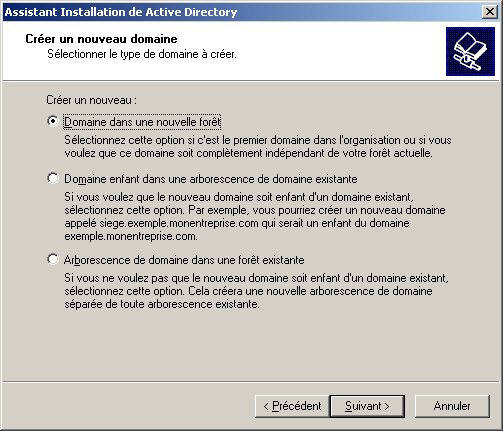Cancel the wizard with Annuler
The height and width of the screenshot is (431, 503).
point(452,406)
